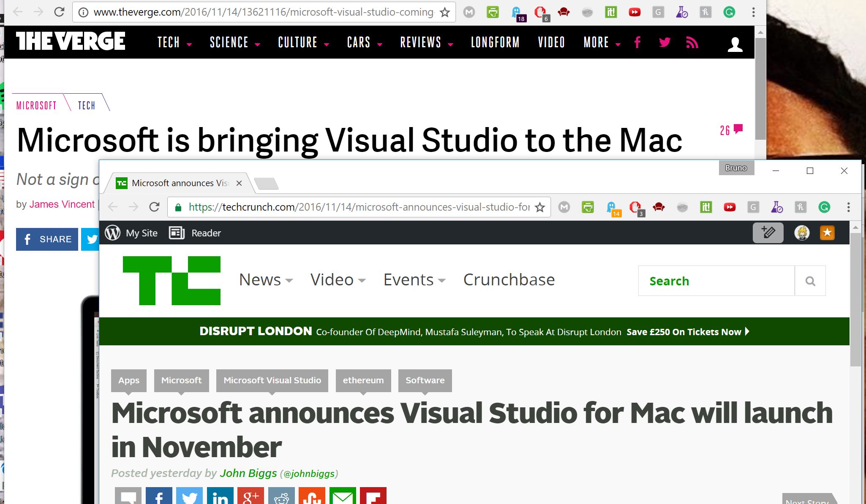866x504 pixels.
Task: Open author John Biggs link
Action: coord(248,473)
